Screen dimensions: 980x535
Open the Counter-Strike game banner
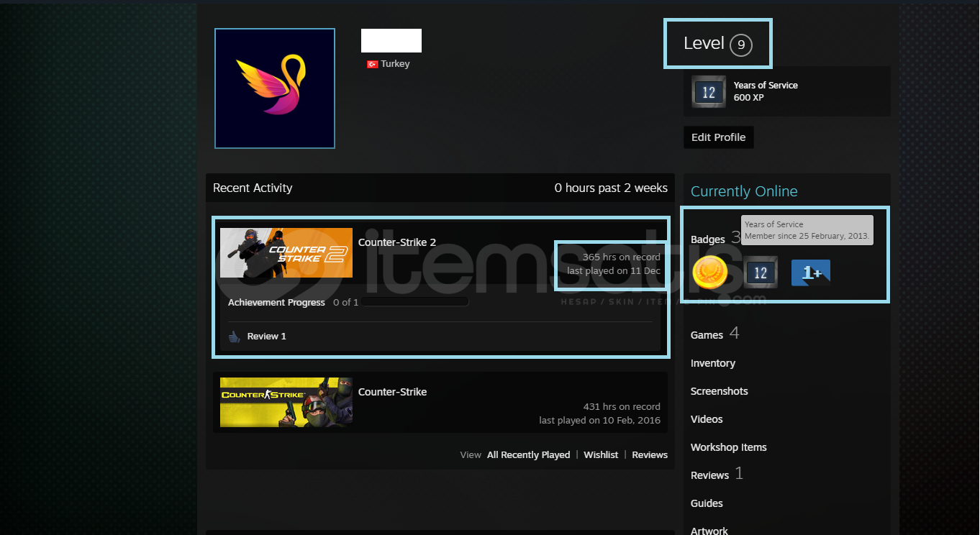(x=286, y=402)
